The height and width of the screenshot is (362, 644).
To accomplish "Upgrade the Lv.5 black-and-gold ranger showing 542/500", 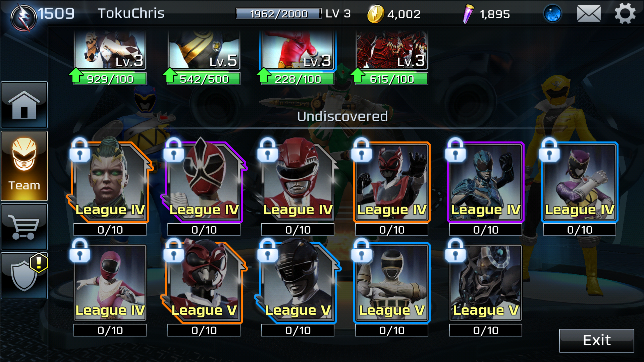I will [204, 58].
